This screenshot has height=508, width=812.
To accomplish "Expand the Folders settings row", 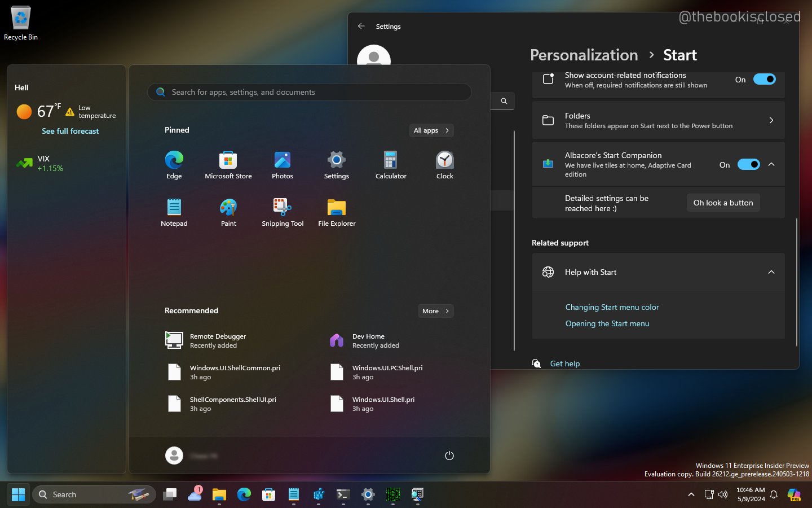I will click(x=771, y=120).
